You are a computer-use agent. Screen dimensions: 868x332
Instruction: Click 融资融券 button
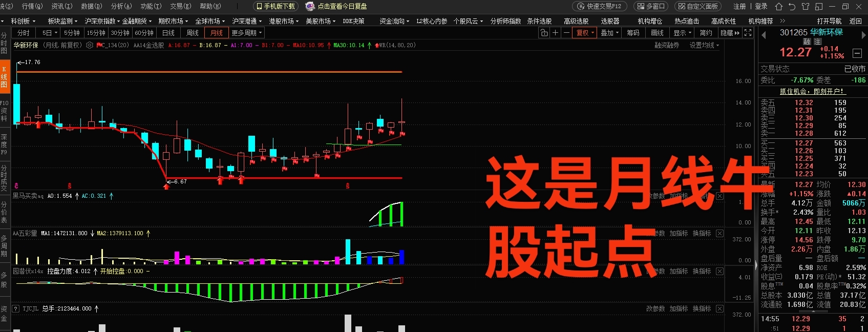[x=667, y=45]
